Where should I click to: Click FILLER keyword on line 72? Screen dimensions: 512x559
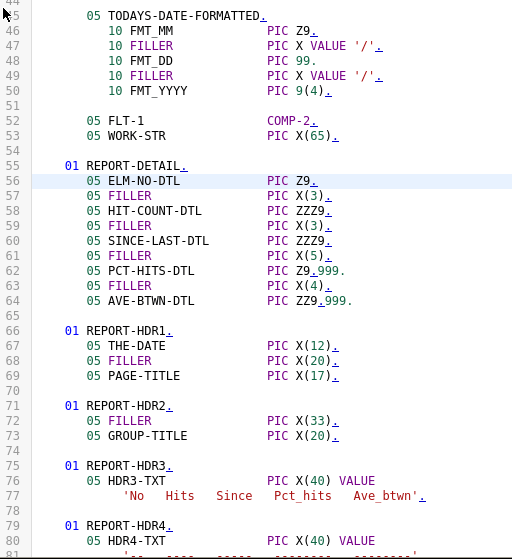(x=130, y=421)
